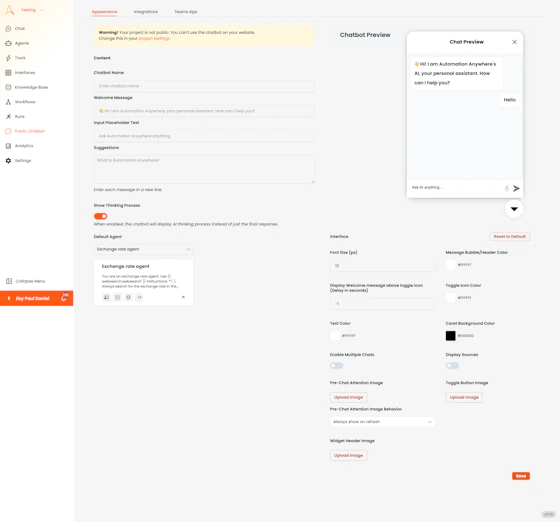Click the Collapse Menu label
Viewport: 560px width, 522px height.
click(x=30, y=281)
